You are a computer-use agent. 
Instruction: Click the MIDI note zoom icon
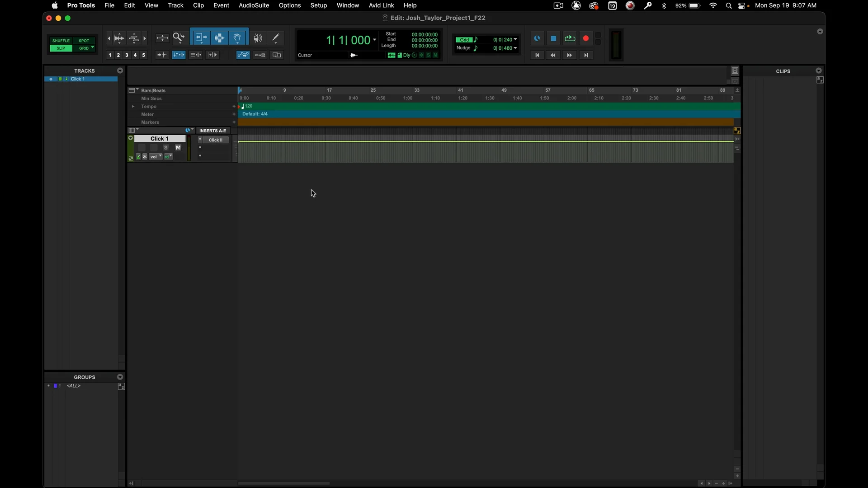point(134,38)
